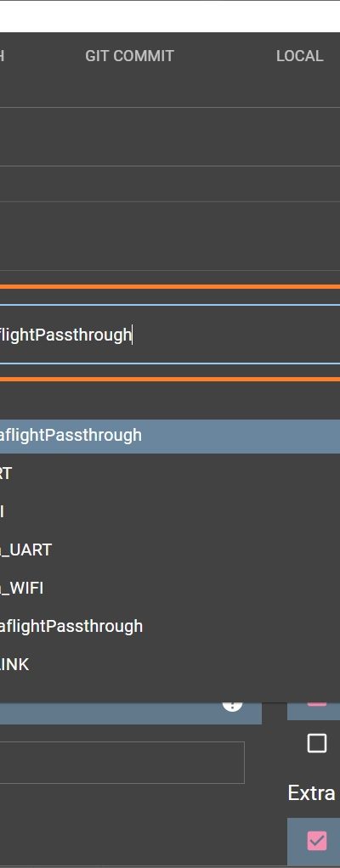Select the tab cut off before GIT COMMIT
340x868 pixels.
tap(3, 56)
